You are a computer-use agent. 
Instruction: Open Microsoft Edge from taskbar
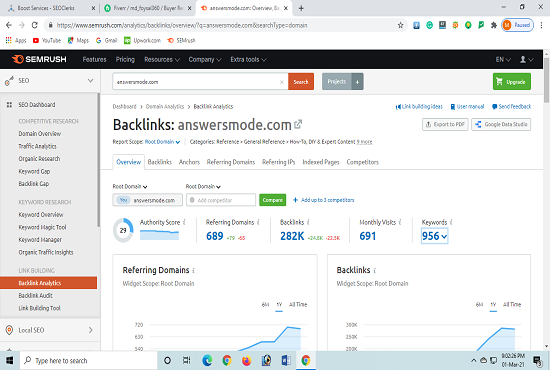coord(207,360)
